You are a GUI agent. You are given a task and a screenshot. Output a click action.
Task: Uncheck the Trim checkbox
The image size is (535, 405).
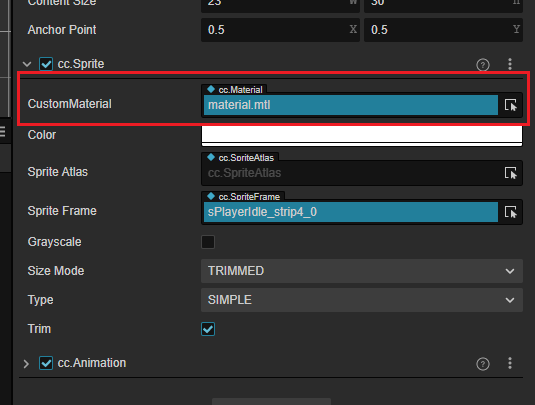coord(208,329)
